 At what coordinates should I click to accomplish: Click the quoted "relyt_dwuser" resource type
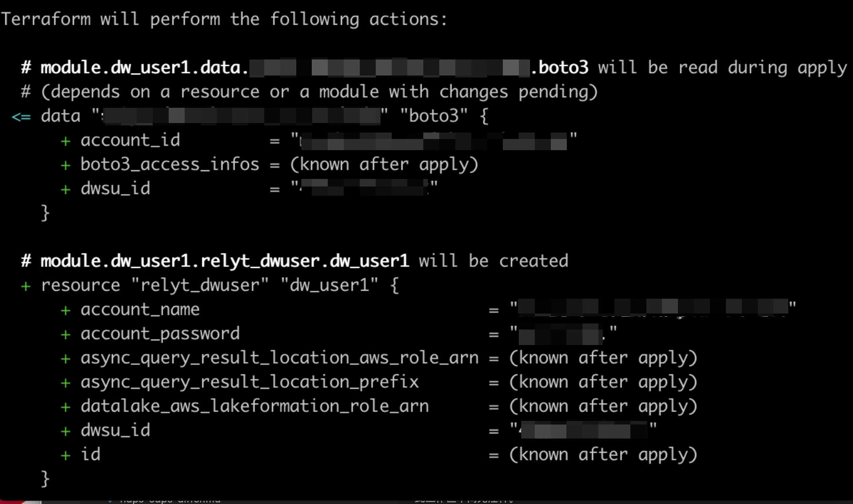pos(200,285)
